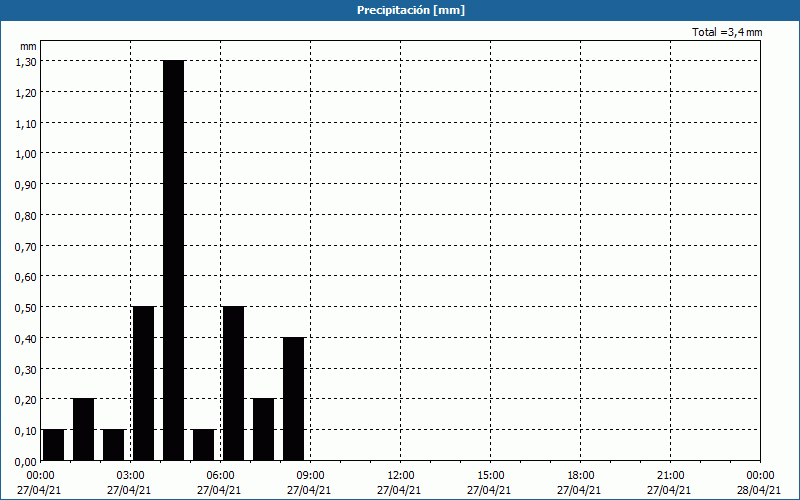This screenshot has height=500, width=800.
Task: Click the 18:00 time axis label
Action: 581,476
